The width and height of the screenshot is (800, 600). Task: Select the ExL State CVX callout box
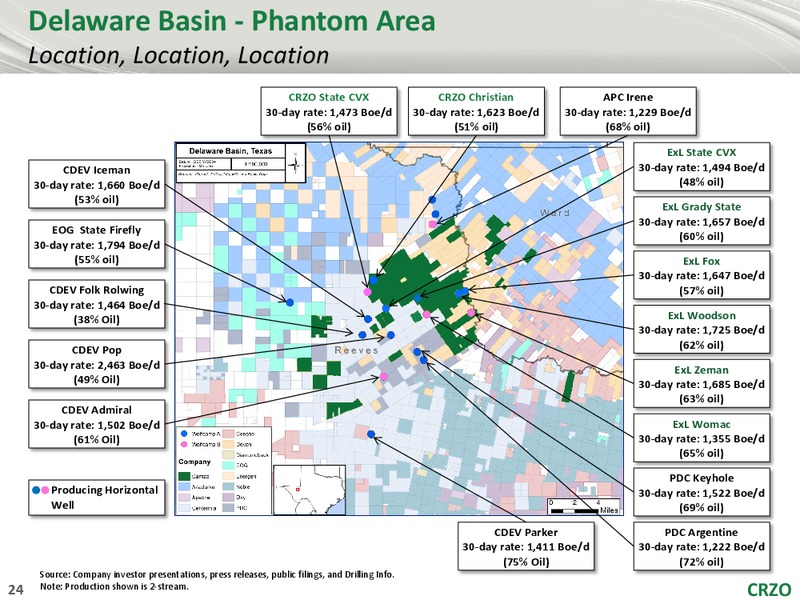coord(702,167)
